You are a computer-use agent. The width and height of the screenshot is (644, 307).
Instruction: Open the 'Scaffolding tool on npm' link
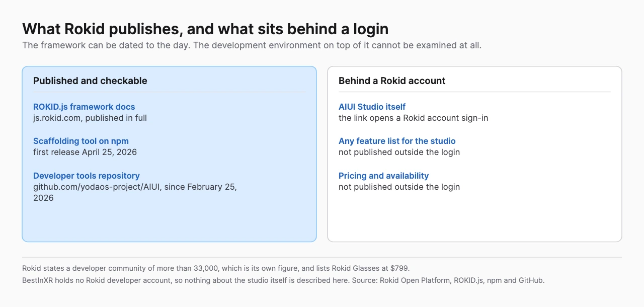click(81, 141)
